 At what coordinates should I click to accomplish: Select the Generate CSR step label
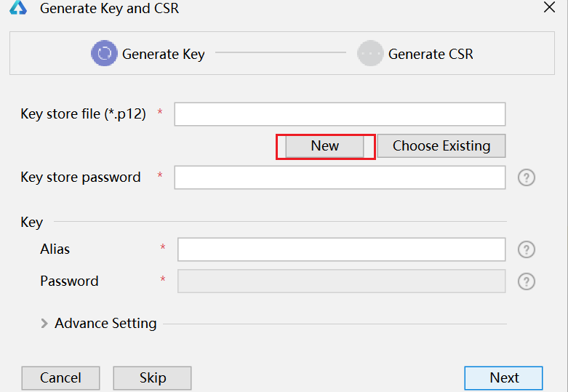coord(431,54)
